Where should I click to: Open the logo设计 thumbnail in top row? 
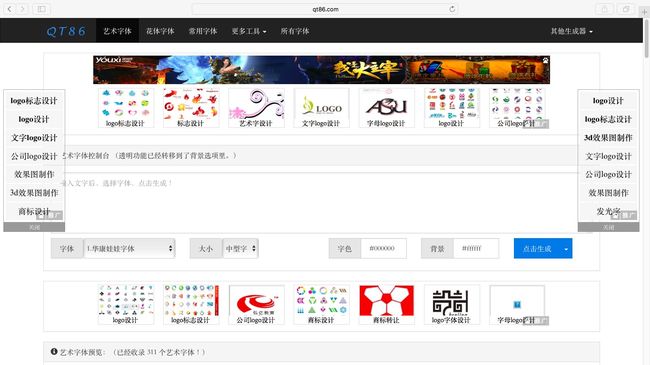tap(452, 107)
